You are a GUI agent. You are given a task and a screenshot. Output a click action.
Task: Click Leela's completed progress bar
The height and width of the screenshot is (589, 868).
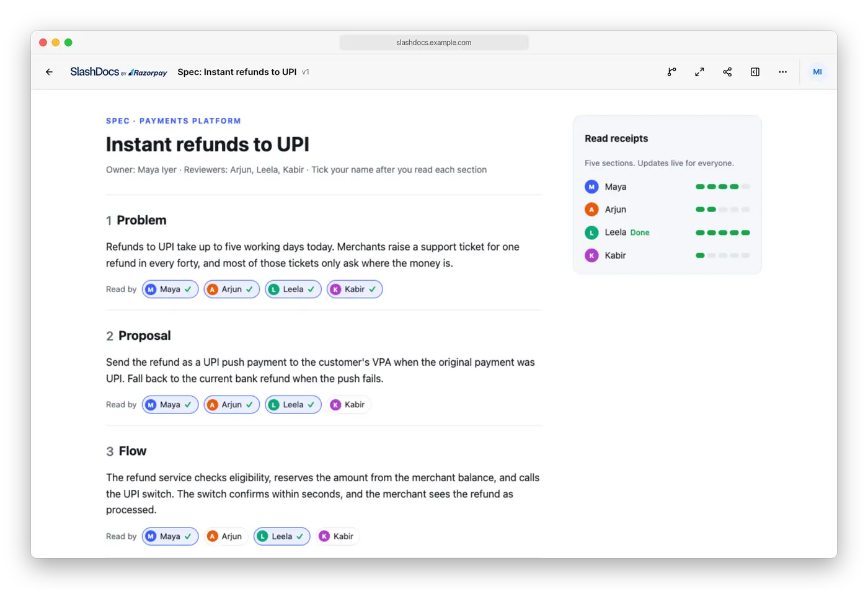722,232
